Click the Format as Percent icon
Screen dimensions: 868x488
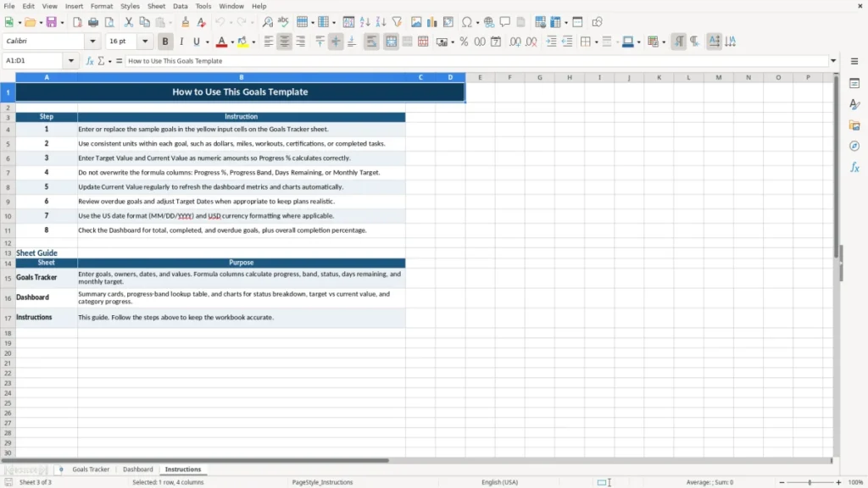coord(464,42)
